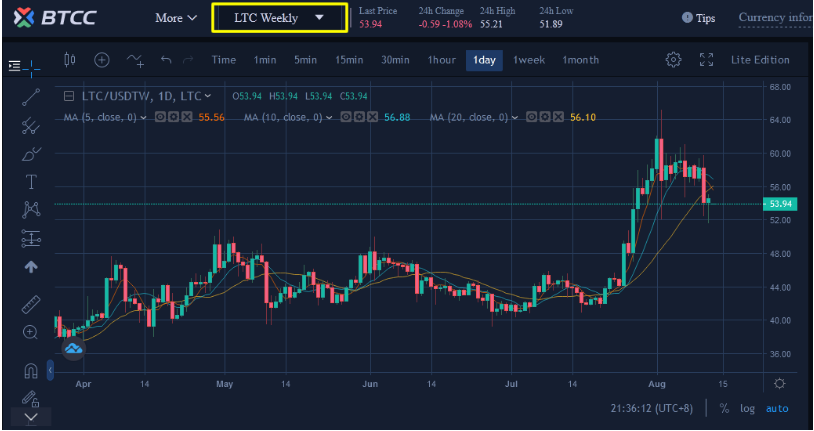Toggle magnet mode
The height and width of the screenshot is (431, 814).
(x=31, y=371)
